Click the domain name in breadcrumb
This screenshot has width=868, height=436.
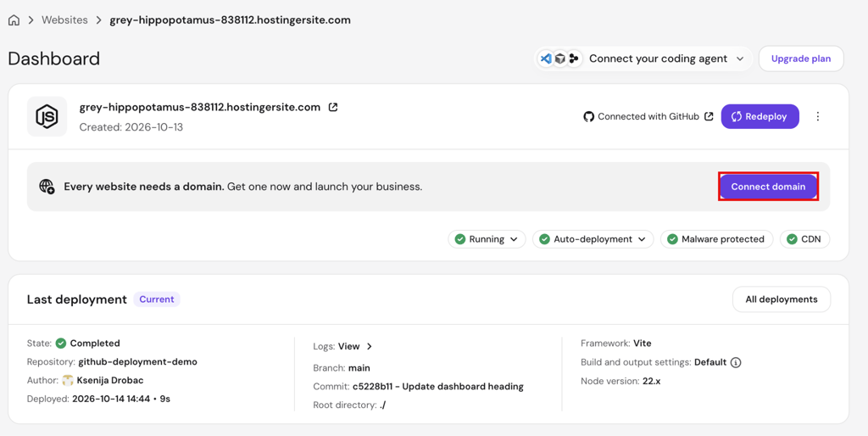[231, 20]
